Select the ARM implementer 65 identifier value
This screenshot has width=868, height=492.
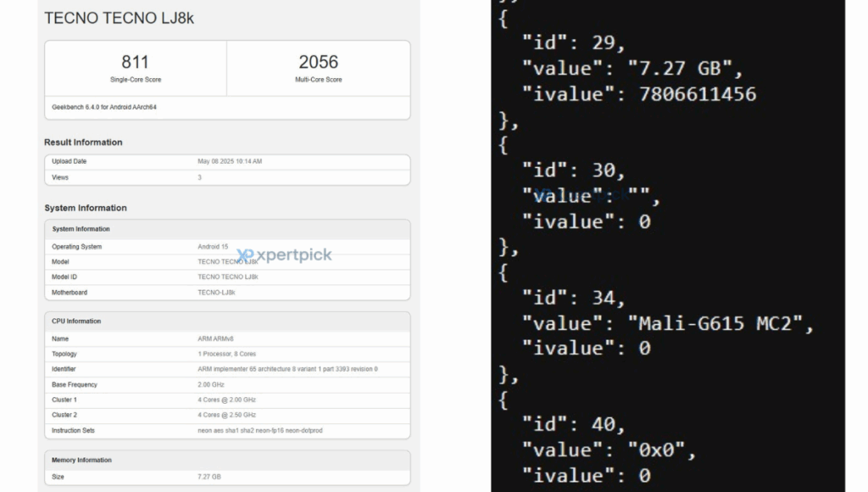coord(287,369)
